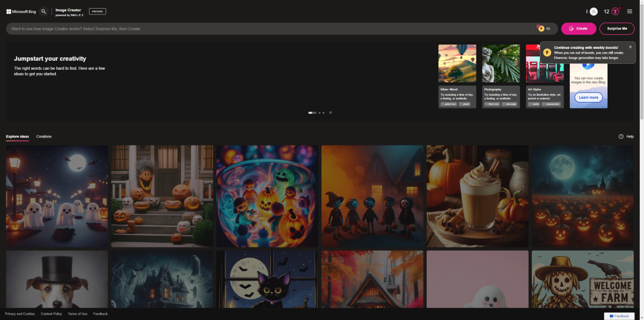Open the hamburger menu
This screenshot has width=644, height=320.
[x=630, y=11]
